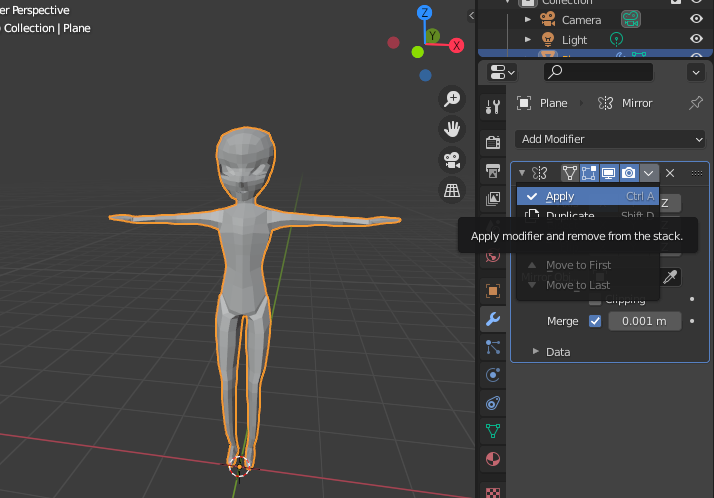Open the Texture properties checker tab
Image resolution: width=714 pixels, height=498 pixels.
pos(493,492)
